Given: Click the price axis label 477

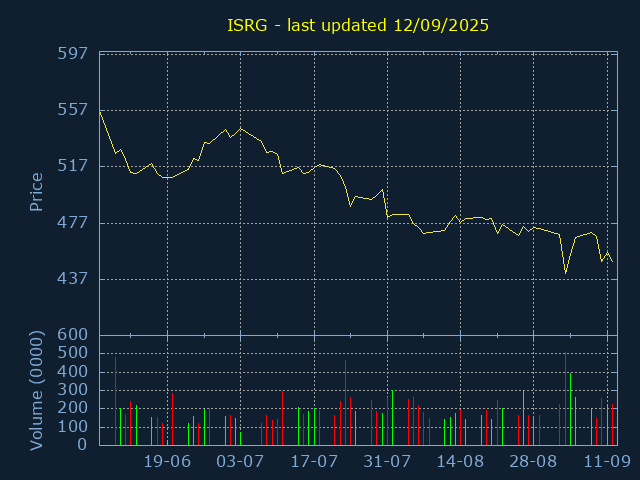Looking at the screenshot, I should click(73, 222).
